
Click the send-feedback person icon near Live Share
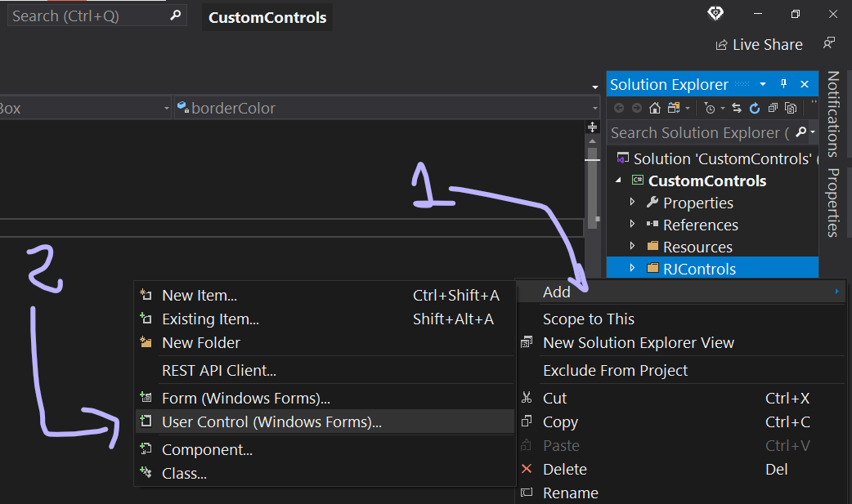pos(828,43)
